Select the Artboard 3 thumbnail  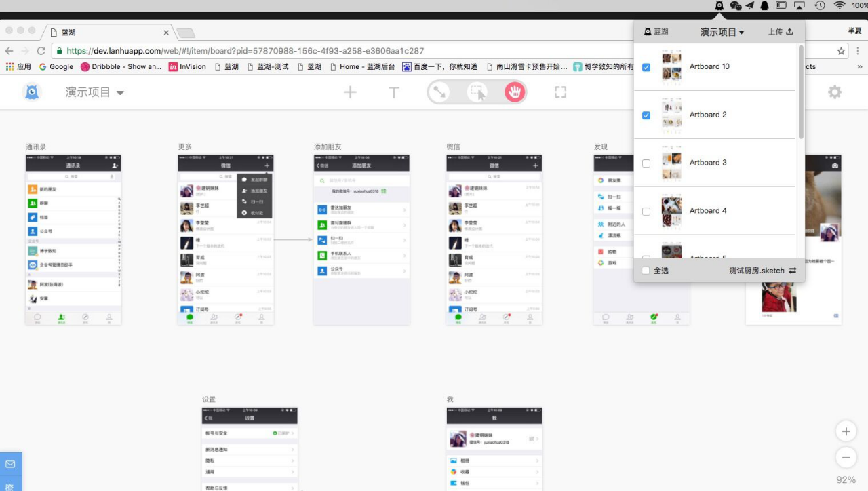pos(671,163)
